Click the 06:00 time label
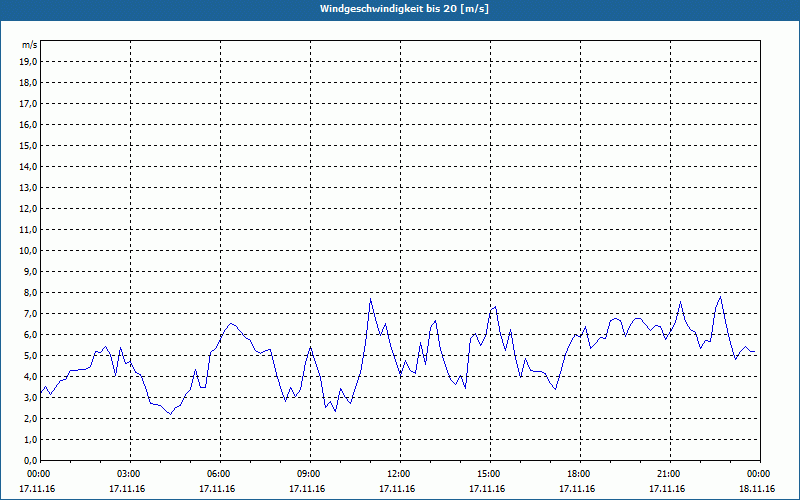 (x=220, y=474)
